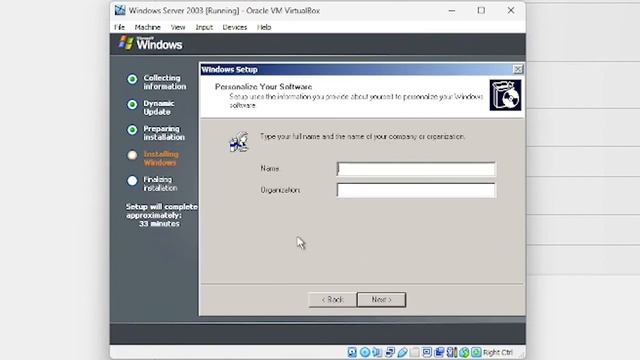640x360 pixels.
Task: Click the Collecting information step bullet
Action: coord(132,79)
